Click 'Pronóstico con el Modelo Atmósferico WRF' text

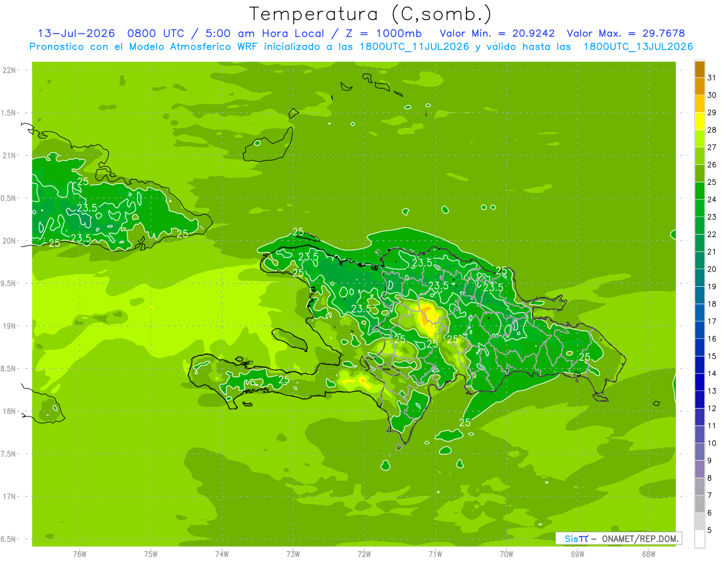[144, 47]
